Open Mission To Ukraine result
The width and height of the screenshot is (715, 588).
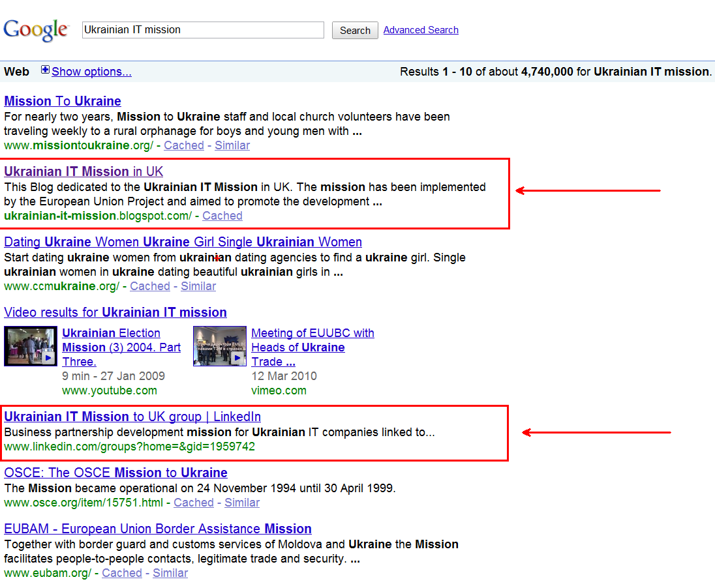coord(63,101)
